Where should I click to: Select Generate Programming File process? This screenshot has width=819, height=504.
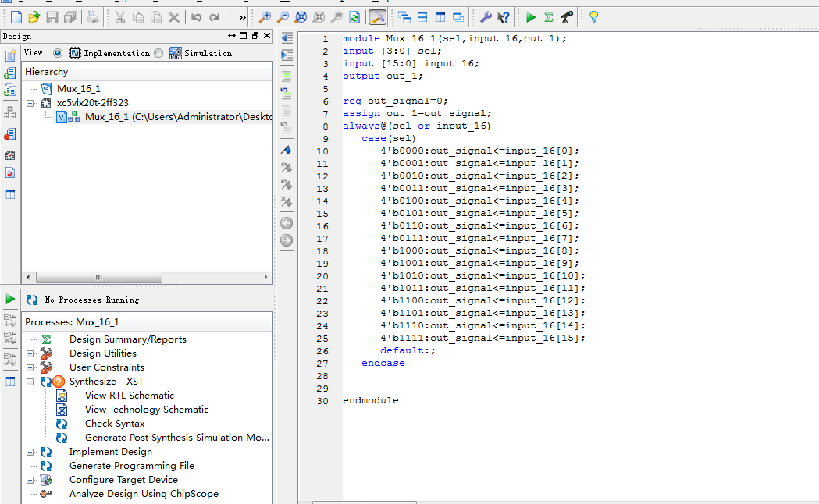click(x=131, y=466)
